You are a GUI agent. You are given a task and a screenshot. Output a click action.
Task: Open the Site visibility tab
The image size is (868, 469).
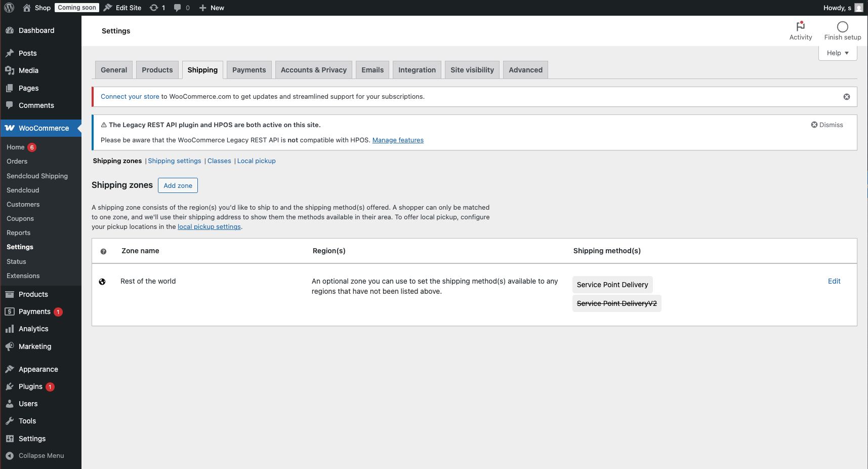click(472, 70)
